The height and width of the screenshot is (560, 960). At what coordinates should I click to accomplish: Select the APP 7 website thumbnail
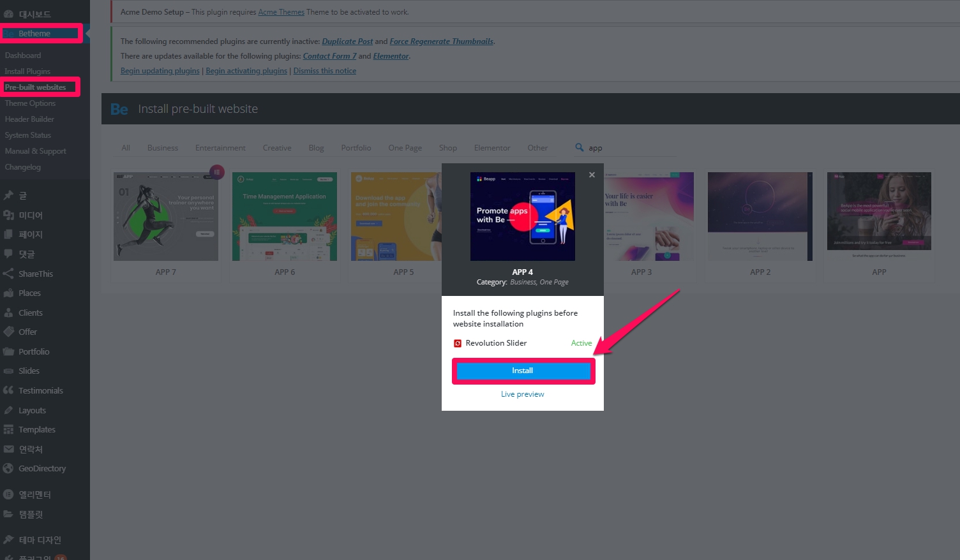(166, 216)
